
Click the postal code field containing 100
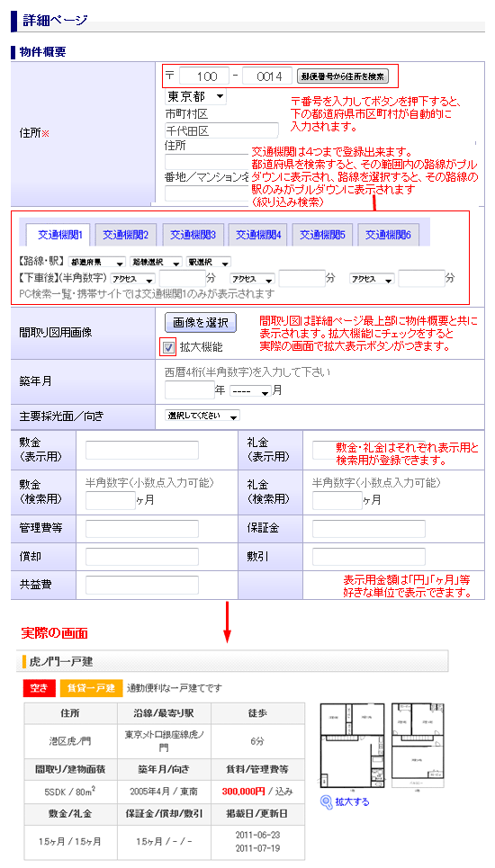tap(204, 76)
